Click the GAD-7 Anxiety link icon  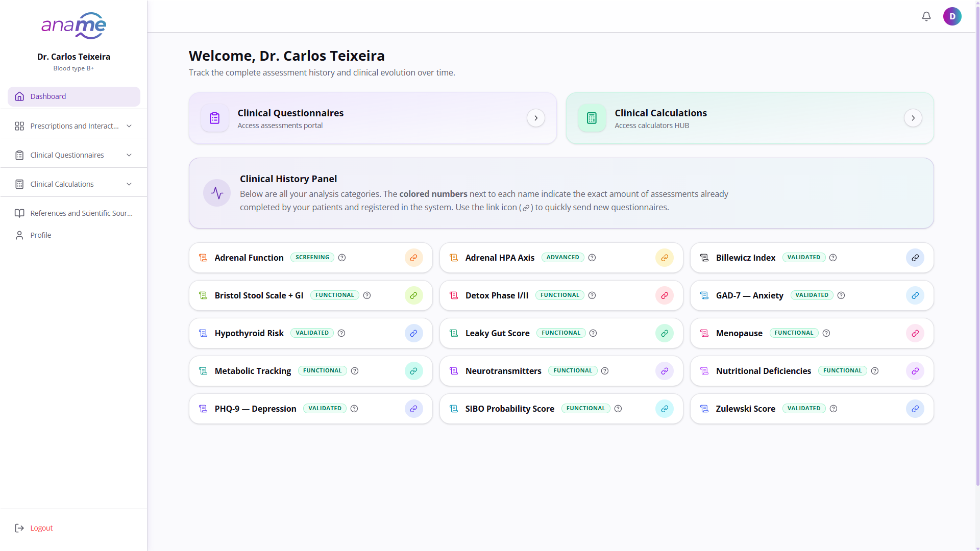click(915, 295)
